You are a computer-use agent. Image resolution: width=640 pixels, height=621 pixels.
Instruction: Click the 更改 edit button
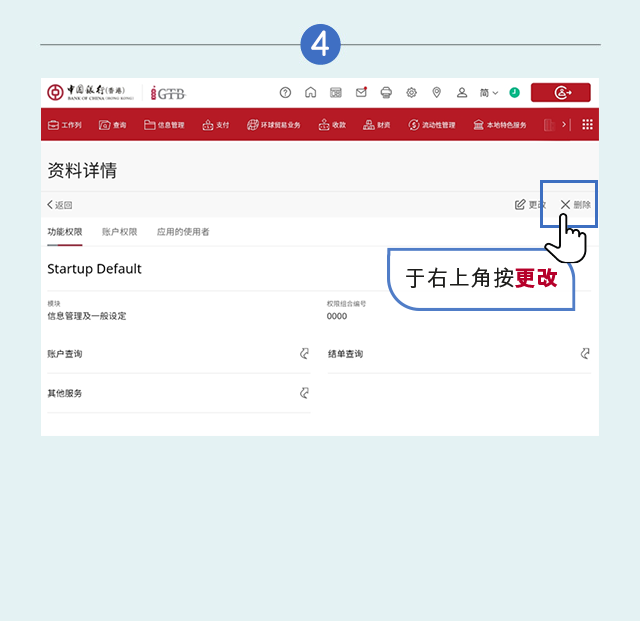(x=530, y=205)
